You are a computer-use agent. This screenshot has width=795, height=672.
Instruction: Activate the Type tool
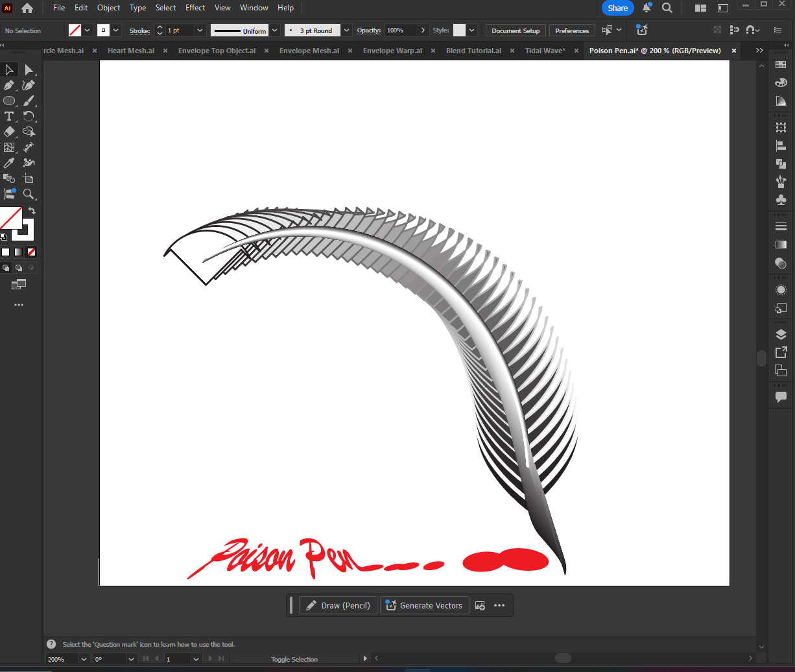pos(9,116)
